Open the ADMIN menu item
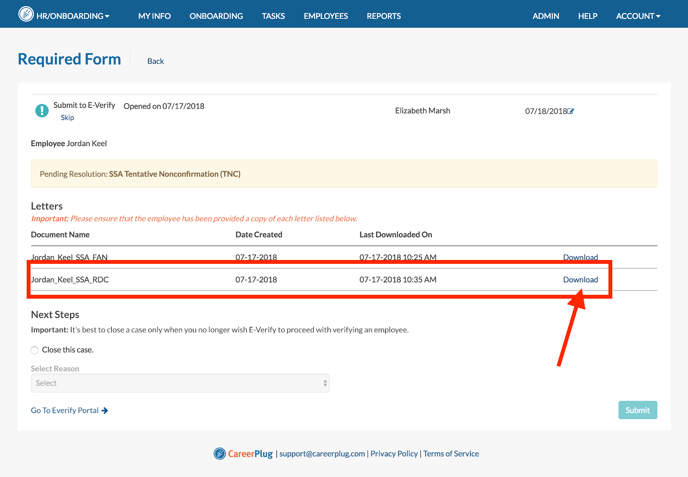 [x=546, y=16]
